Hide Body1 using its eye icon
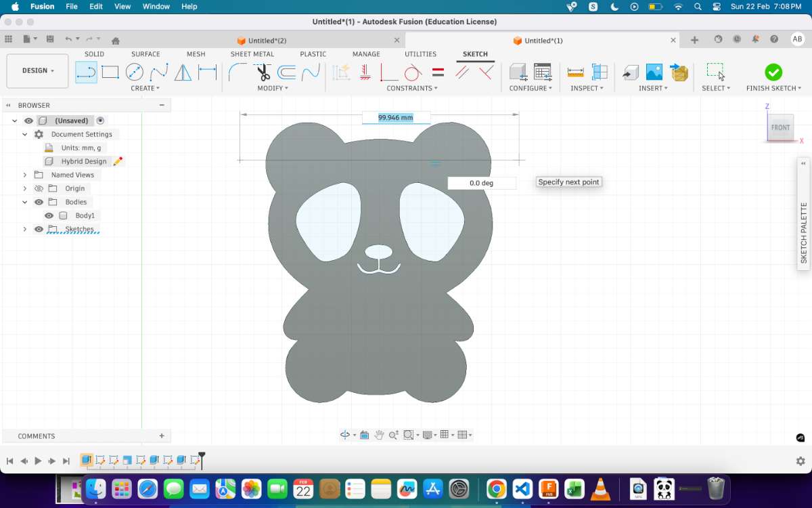Viewport: 812px width, 508px height. coord(49,215)
